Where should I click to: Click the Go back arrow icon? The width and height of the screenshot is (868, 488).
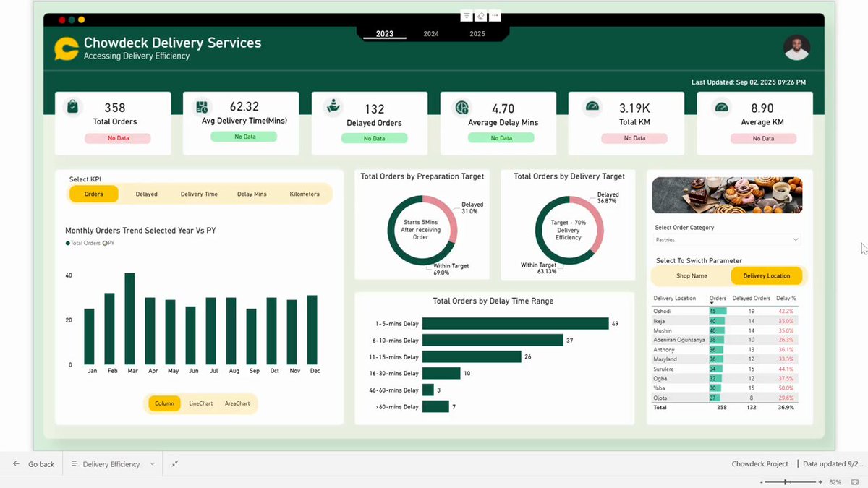click(x=16, y=464)
